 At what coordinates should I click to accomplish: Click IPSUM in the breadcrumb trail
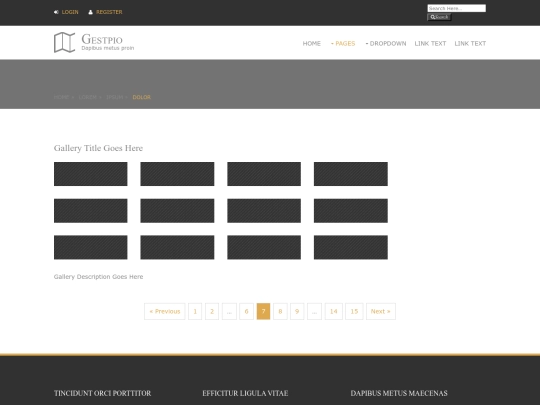point(114,97)
